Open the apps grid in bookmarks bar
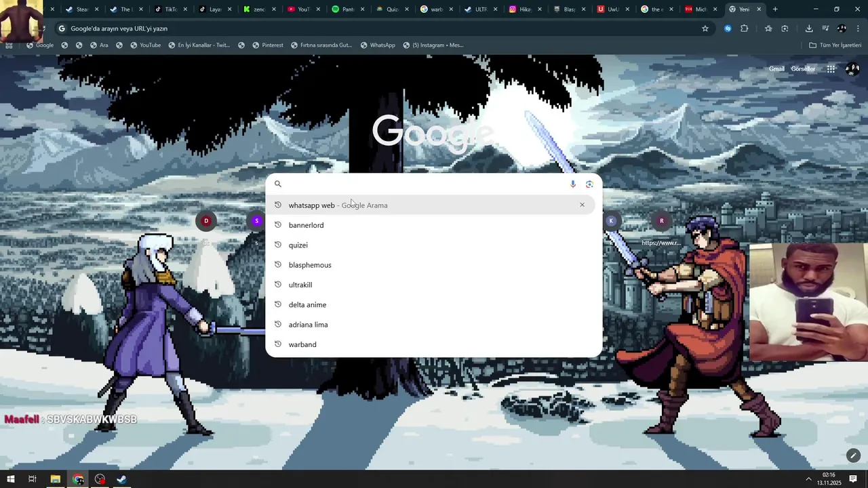The image size is (868, 488). (x=9, y=45)
